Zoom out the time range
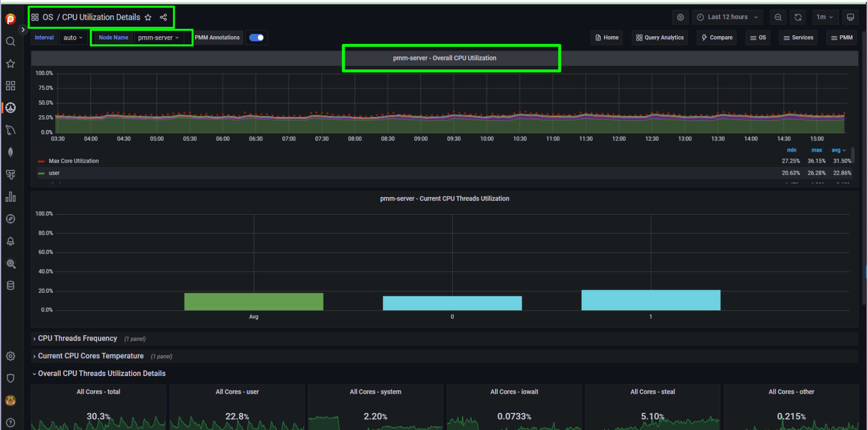The height and width of the screenshot is (430, 868). click(x=778, y=17)
